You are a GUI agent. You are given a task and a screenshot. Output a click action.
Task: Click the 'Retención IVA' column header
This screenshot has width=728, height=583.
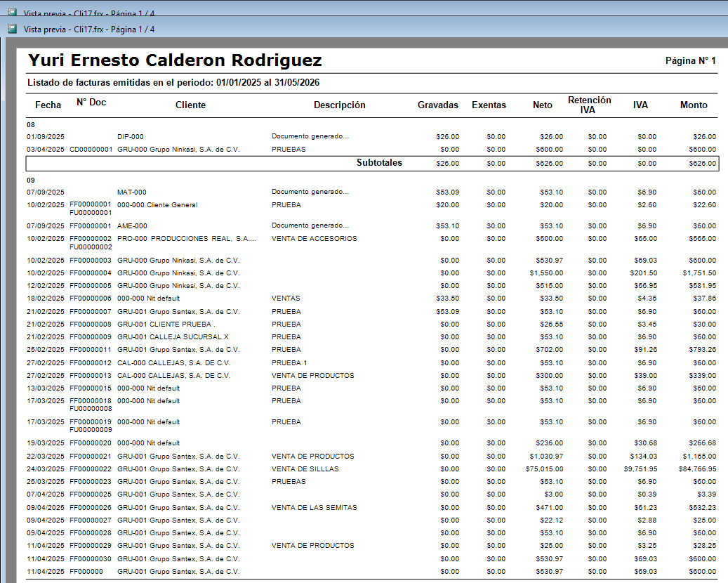click(589, 105)
